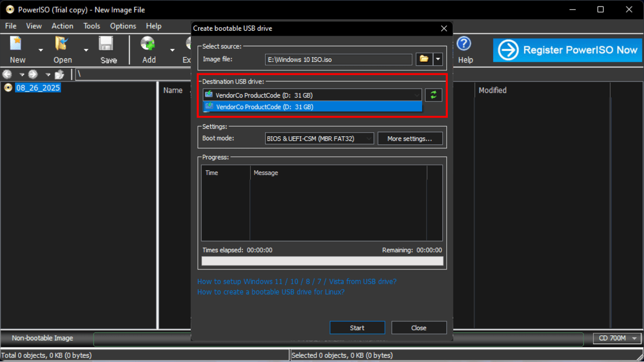Screen dimensions: 644x362
Task: Open the Tools menu
Action: pos(92,26)
